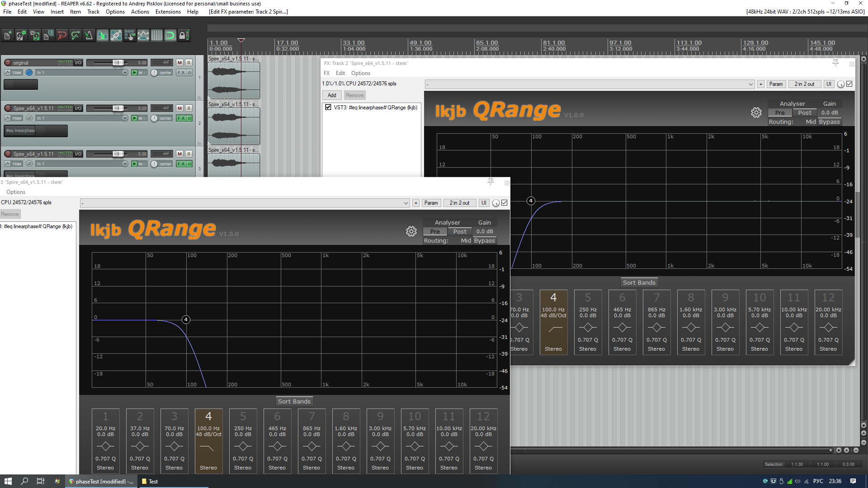The width and height of the screenshot is (868, 488).
Task: Open QRange settings gear in front window
Action: 411,231
